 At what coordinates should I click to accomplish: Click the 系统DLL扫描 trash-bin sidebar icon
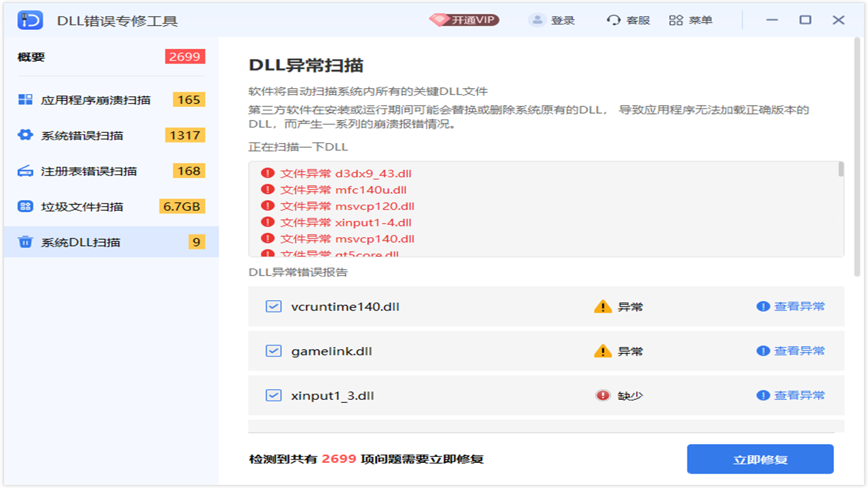pyautogui.click(x=26, y=241)
